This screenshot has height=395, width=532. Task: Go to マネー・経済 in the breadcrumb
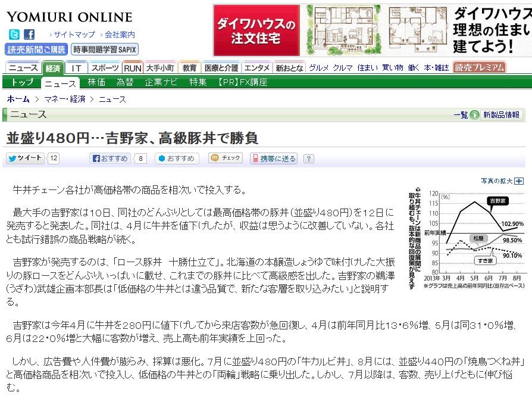[x=65, y=99]
